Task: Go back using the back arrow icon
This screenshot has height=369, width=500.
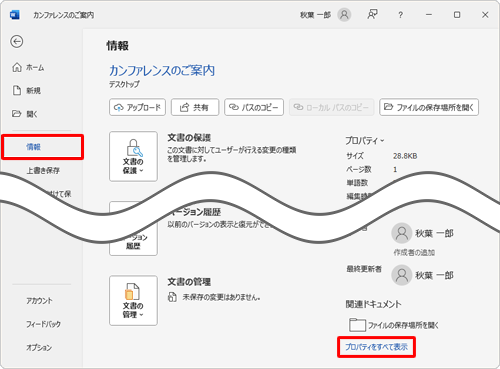Action: coord(17,42)
